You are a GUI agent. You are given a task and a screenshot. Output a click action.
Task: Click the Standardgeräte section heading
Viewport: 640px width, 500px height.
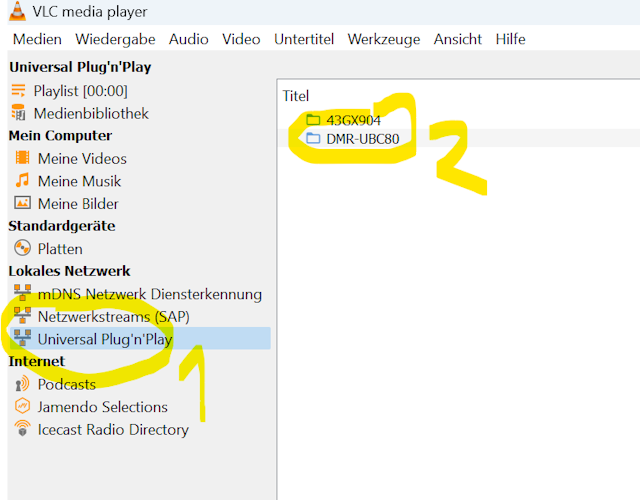coord(62,226)
